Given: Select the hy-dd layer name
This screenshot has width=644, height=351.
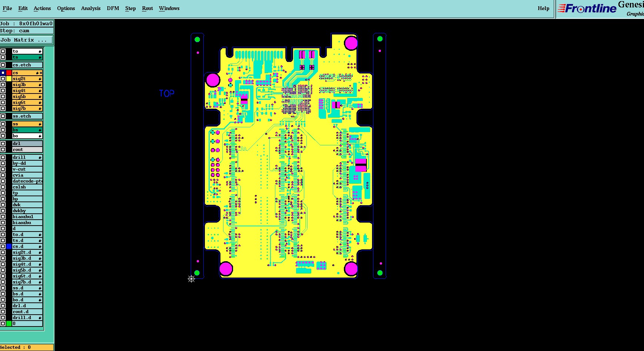Looking at the screenshot, I should click(27, 163).
